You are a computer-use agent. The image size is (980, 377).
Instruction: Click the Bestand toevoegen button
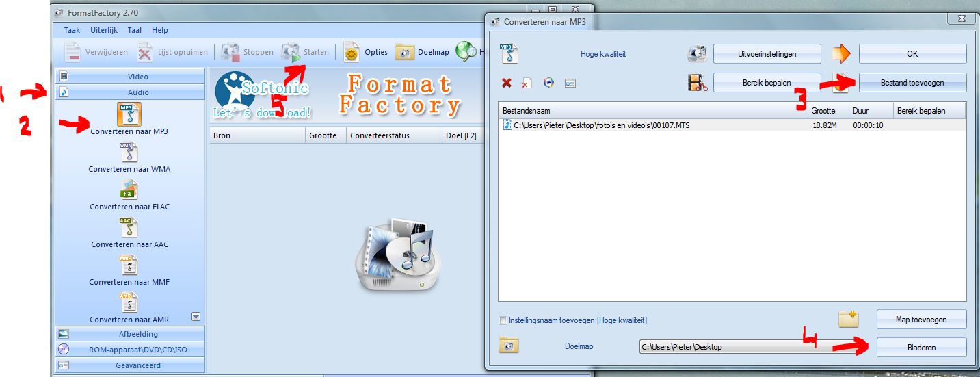coord(912,83)
